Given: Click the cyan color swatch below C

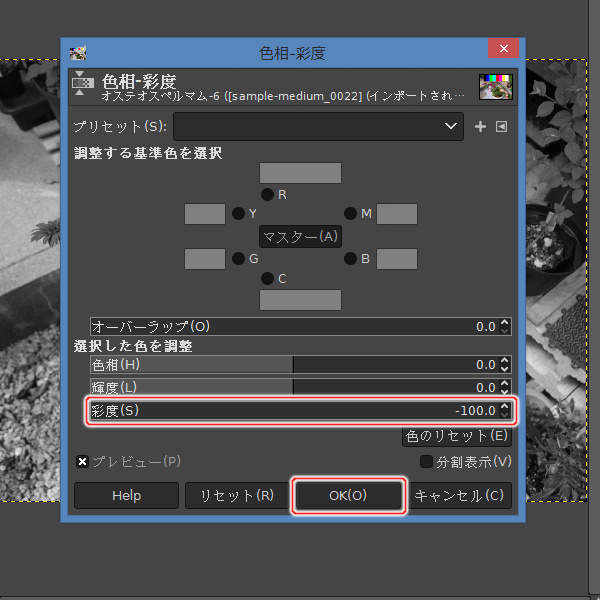Looking at the screenshot, I should click(300, 300).
